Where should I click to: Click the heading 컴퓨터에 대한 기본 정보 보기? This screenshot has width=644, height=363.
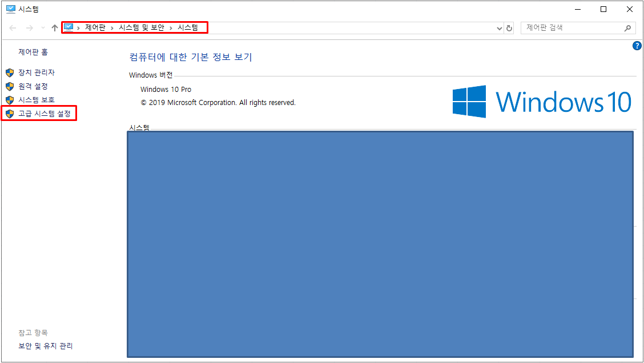[191, 57]
